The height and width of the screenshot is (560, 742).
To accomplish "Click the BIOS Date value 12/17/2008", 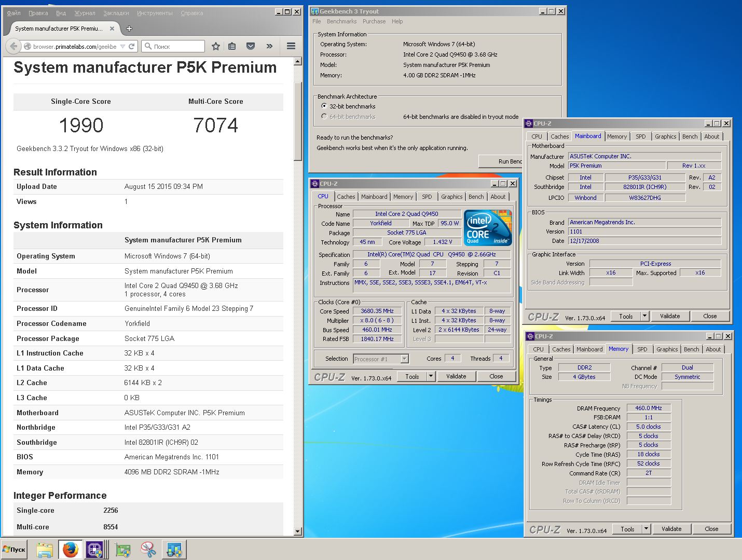I will 644,241.
